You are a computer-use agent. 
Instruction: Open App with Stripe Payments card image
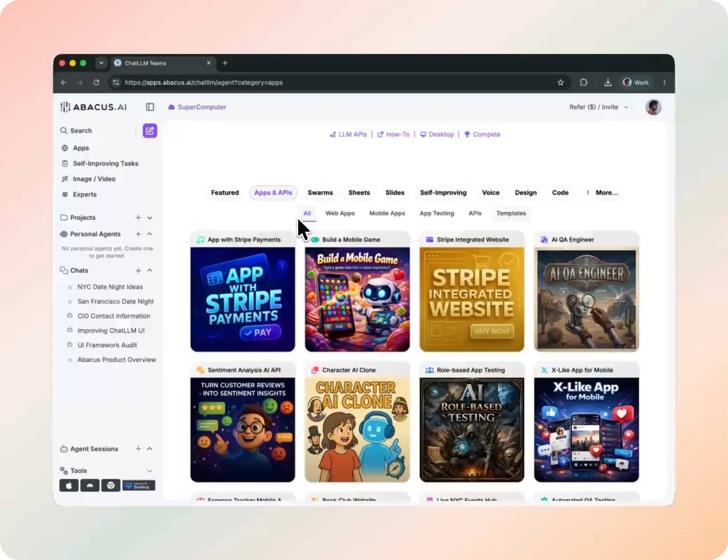(x=242, y=300)
